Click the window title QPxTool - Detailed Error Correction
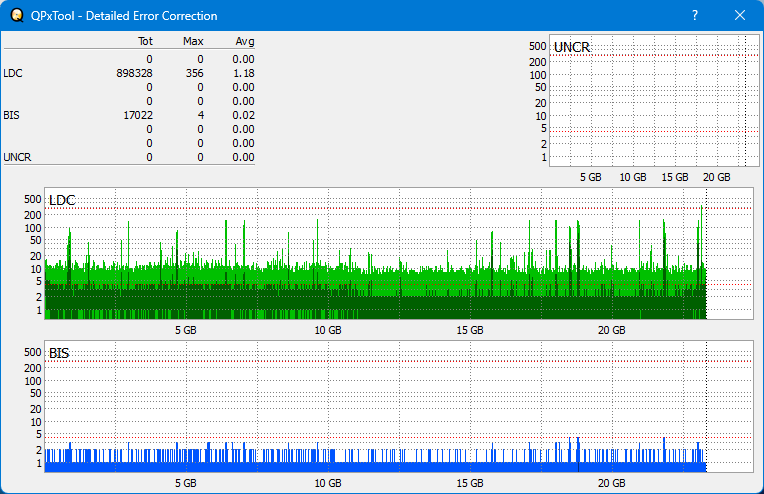Viewport: 764px width, 494px height. coord(124,16)
